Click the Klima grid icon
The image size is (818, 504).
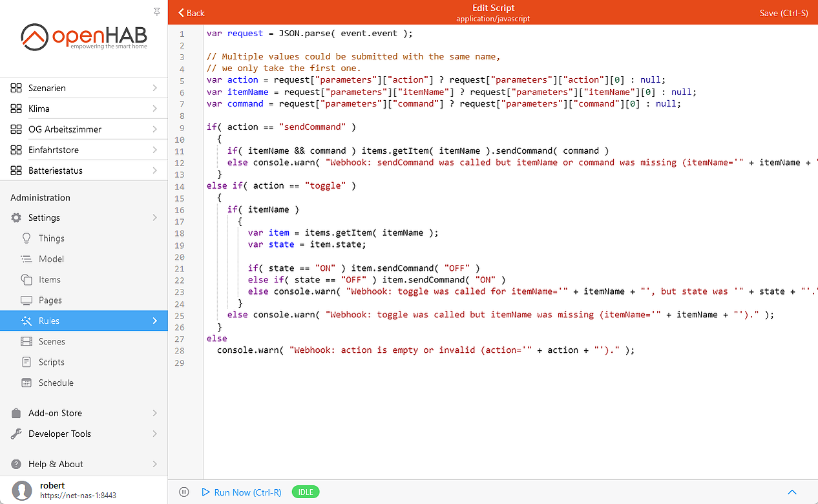pyautogui.click(x=16, y=109)
